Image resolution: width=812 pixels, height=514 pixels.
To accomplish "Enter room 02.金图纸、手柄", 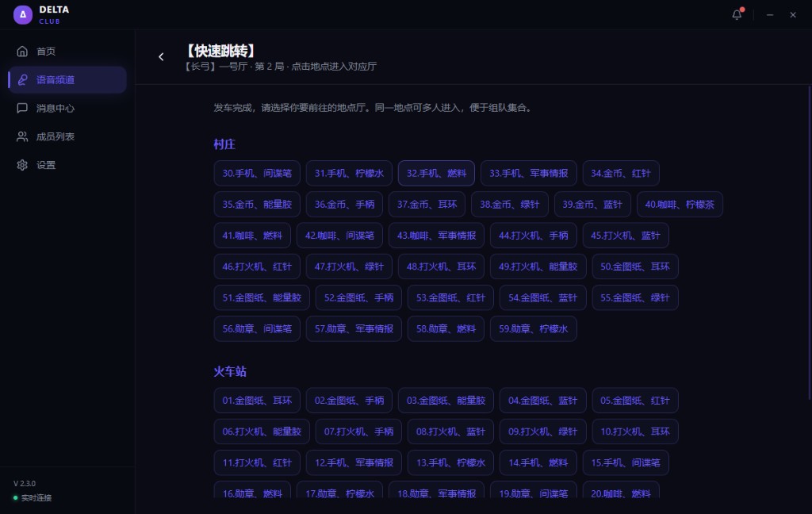I will point(349,401).
